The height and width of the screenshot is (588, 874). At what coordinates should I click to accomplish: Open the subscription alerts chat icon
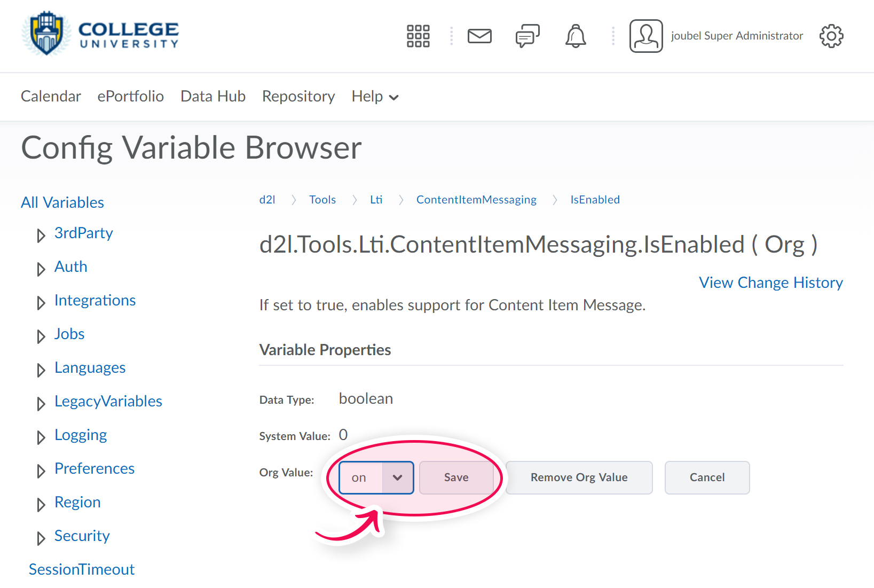tap(527, 36)
